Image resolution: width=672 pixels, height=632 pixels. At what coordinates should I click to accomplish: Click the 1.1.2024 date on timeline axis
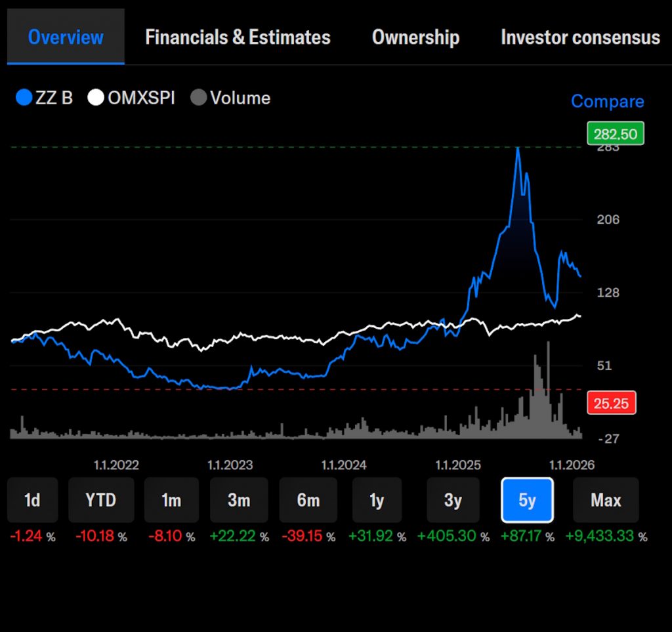(x=344, y=465)
